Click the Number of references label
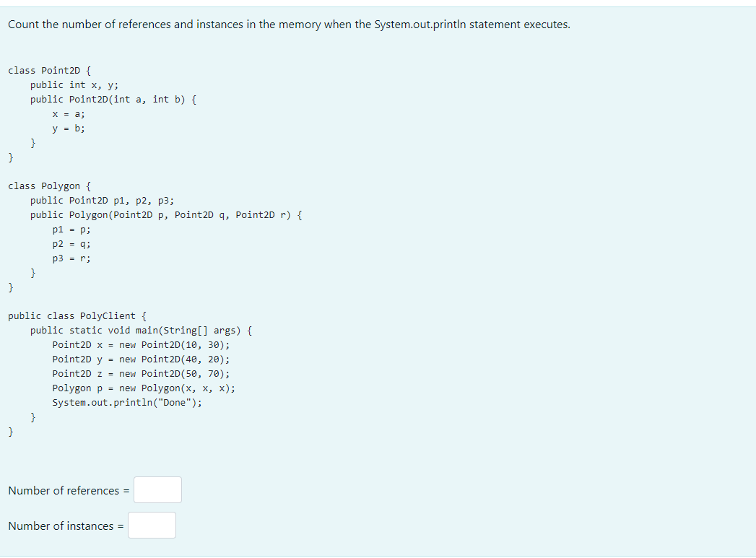 pyautogui.click(x=64, y=490)
